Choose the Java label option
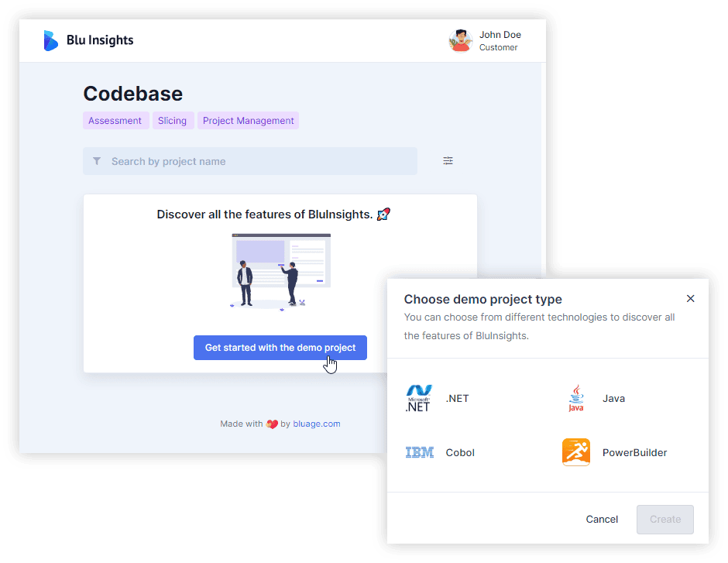The height and width of the screenshot is (563, 728). tap(613, 399)
